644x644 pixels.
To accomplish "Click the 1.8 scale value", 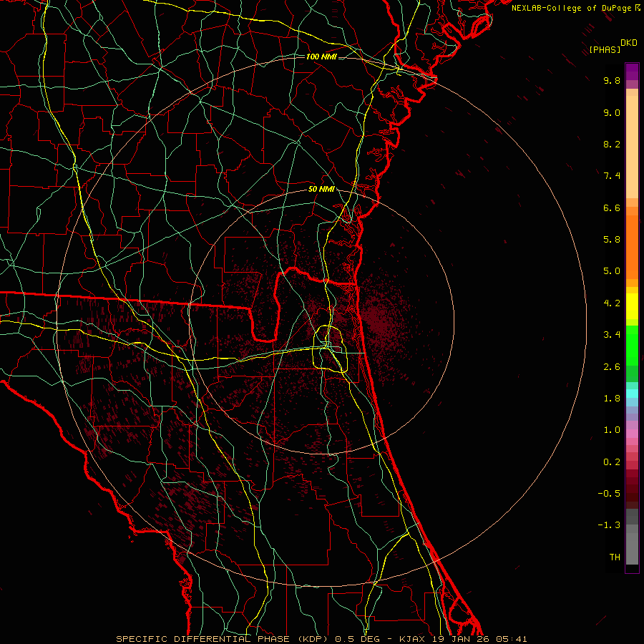I will coord(612,399).
